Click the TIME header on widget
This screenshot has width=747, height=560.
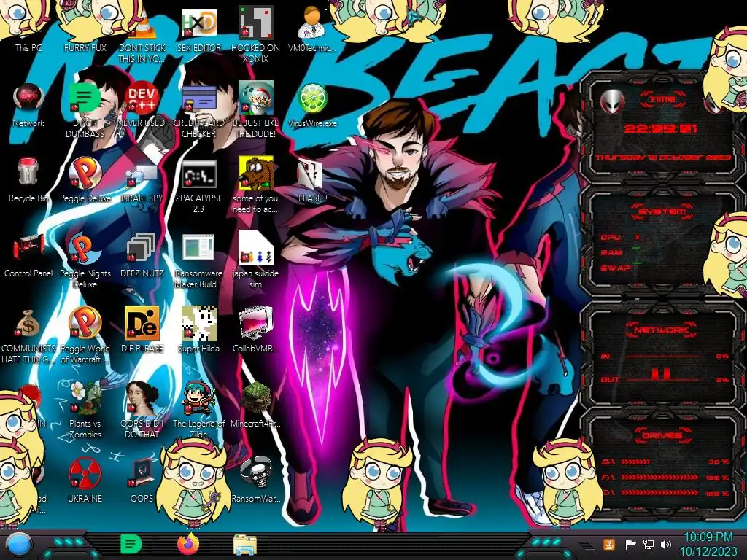coord(663,99)
